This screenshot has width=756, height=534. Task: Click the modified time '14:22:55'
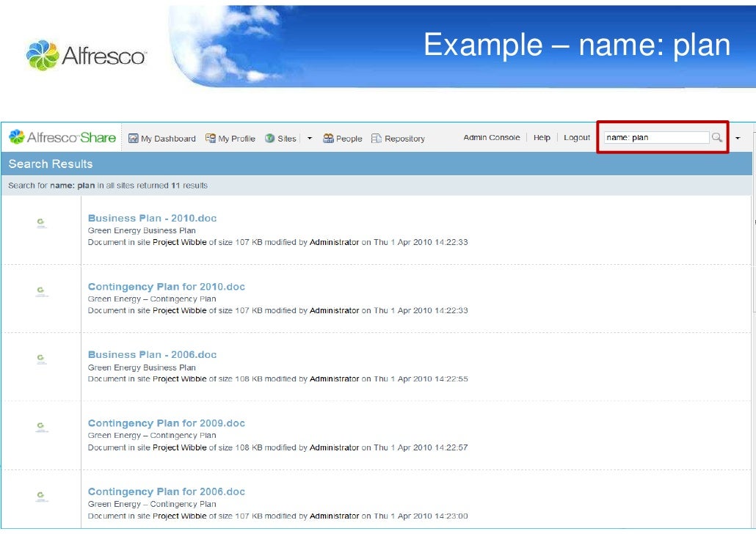[451, 378]
